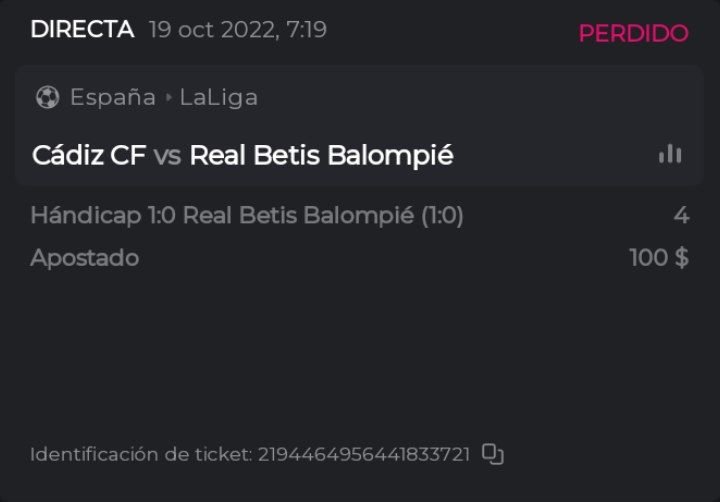Image resolution: width=720 pixels, height=502 pixels.
Task: Click the ticket number 2194464956441833721
Action: [364, 455]
